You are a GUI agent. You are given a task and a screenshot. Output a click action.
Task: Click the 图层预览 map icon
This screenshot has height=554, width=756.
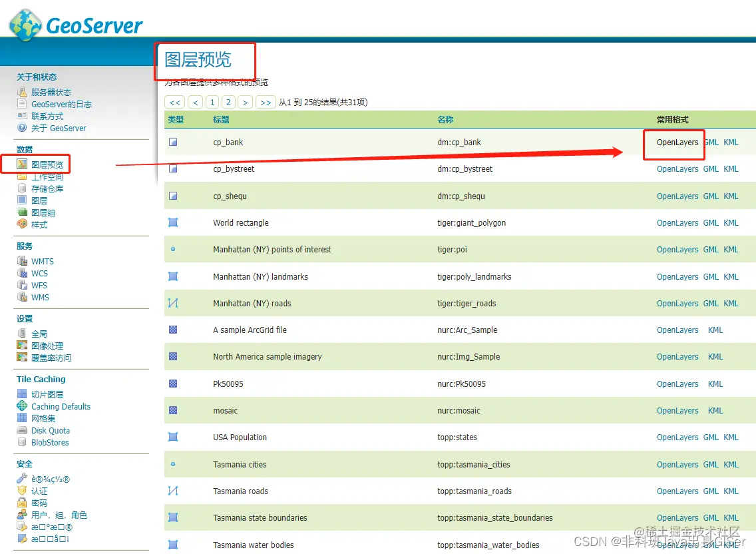[22, 164]
